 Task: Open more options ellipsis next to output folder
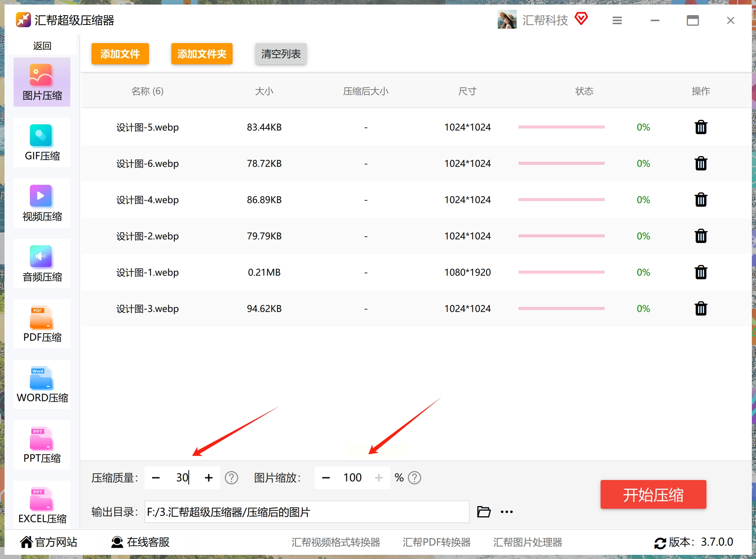coord(506,512)
